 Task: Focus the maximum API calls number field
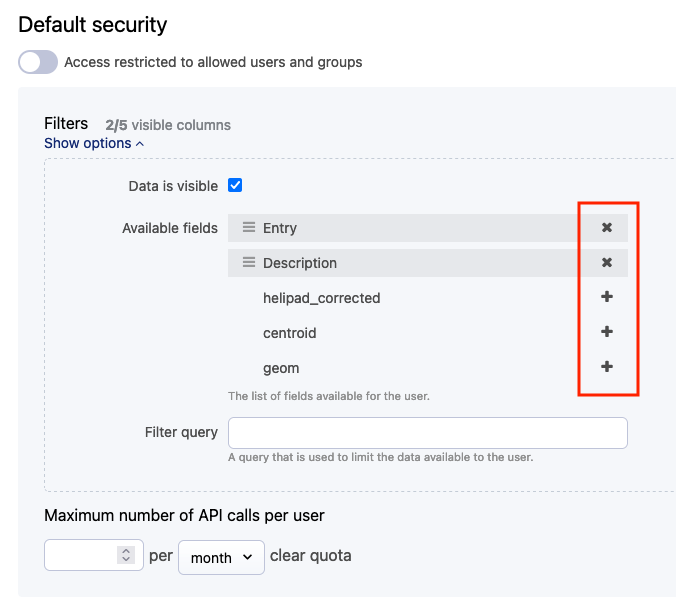coord(80,556)
